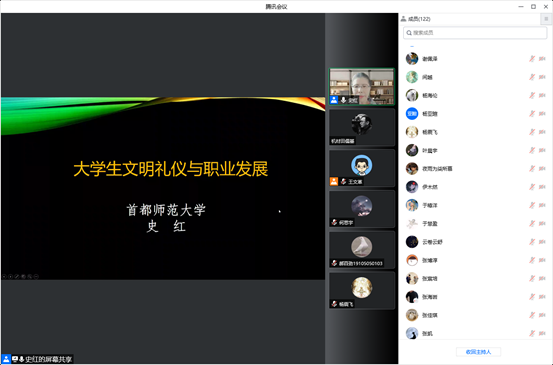The height and width of the screenshot is (365, 553).
Task: Click the blue avatar icon of the fourth member
Action: pyautogui.click(x=412, y=114)
